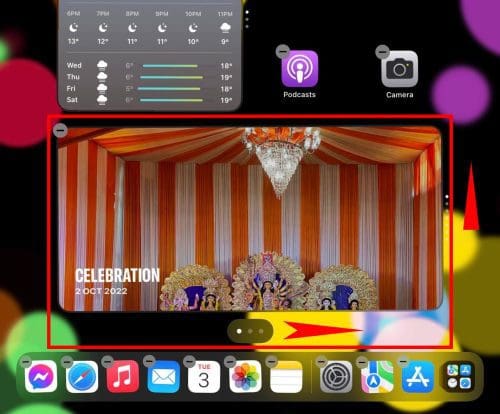Remove Notes from dock via minus badge
The height and width of the screenshot is (414, 500).
click(x=271, y=361)
